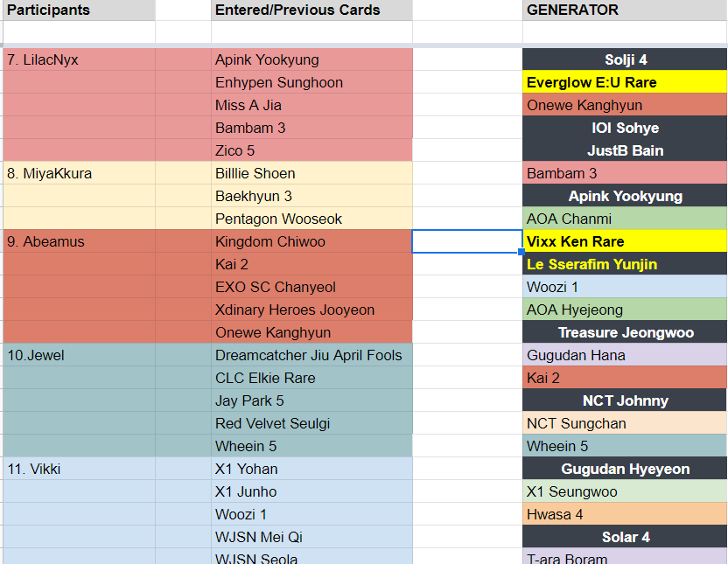Select the NCT Johnny generator cell
Image resolution: width=728 pixels, height=564 pixels.
click(625, 400)
